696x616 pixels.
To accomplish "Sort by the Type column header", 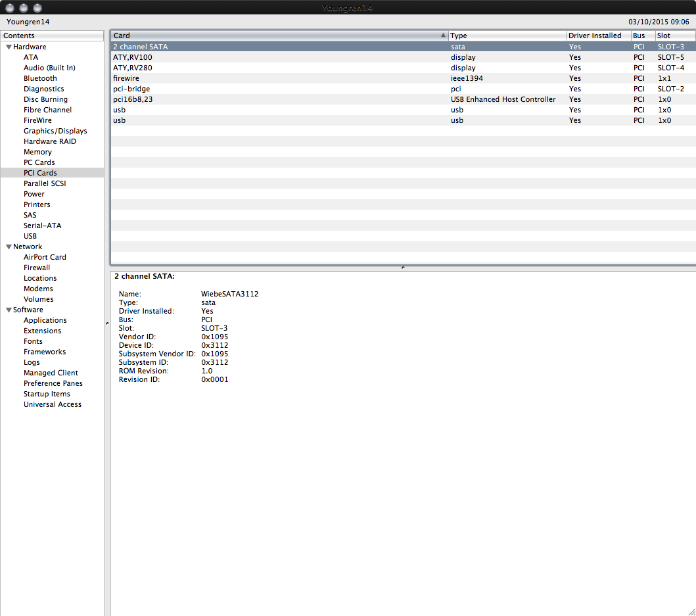I will pyautogui.click(x=507, y=36).
